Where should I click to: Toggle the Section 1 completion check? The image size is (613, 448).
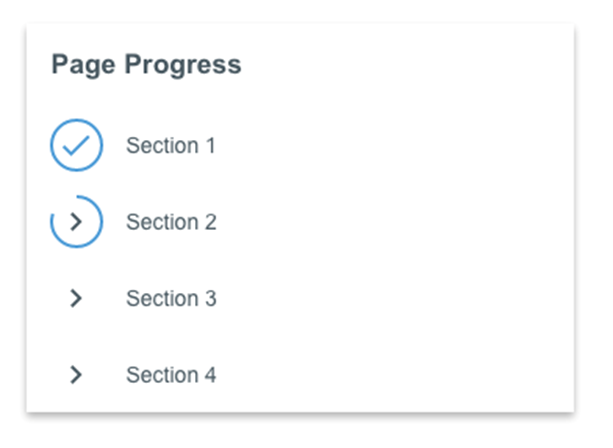76,145
